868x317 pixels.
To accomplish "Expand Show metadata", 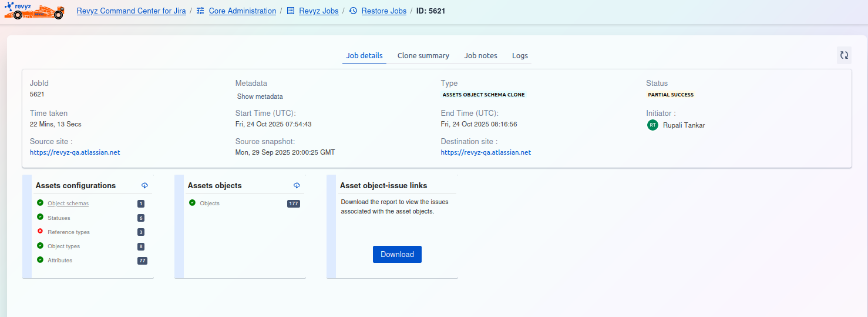I will click(x=260, y=96).
